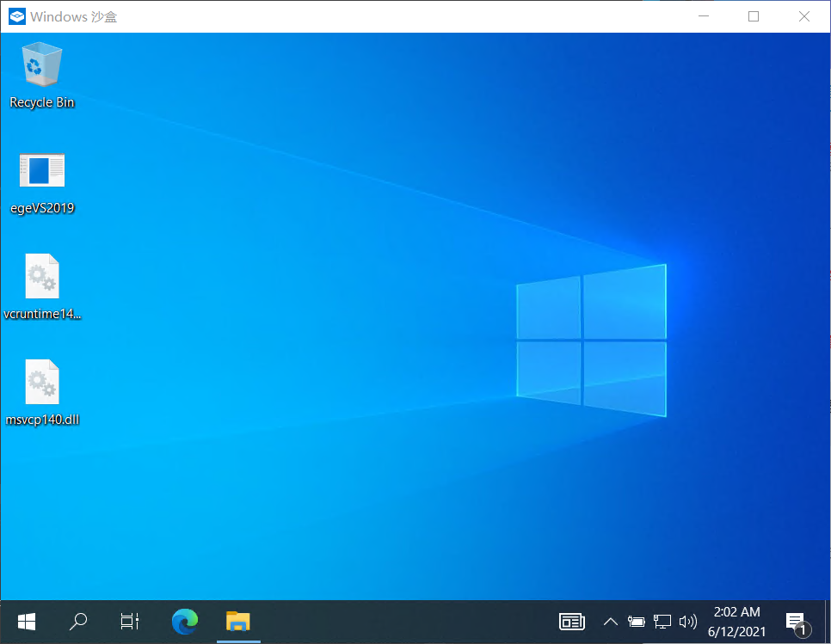The height and width of the screenshot is (644, 831).
Task: Open the Windows Start menu
Action: pos(27,622)
